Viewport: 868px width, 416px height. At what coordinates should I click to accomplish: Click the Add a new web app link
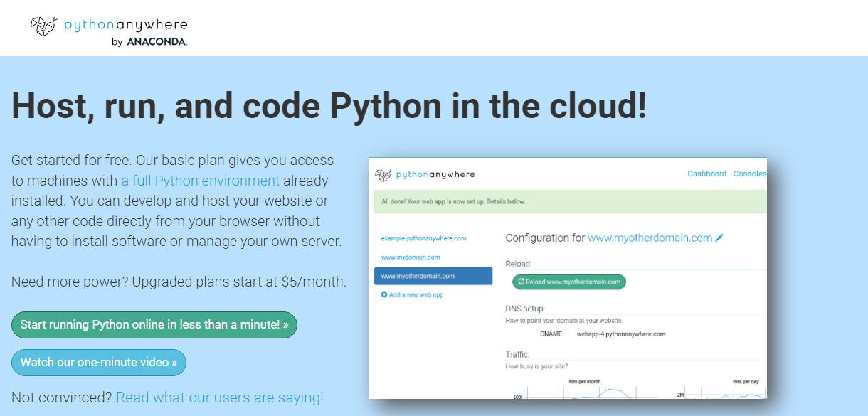tap(416, 294)
